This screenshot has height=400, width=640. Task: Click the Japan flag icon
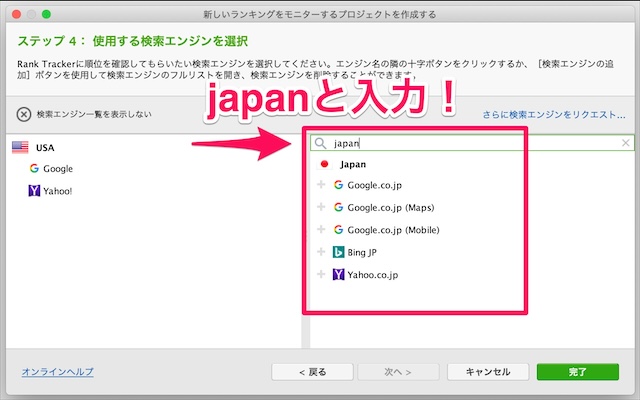(324, 164)
